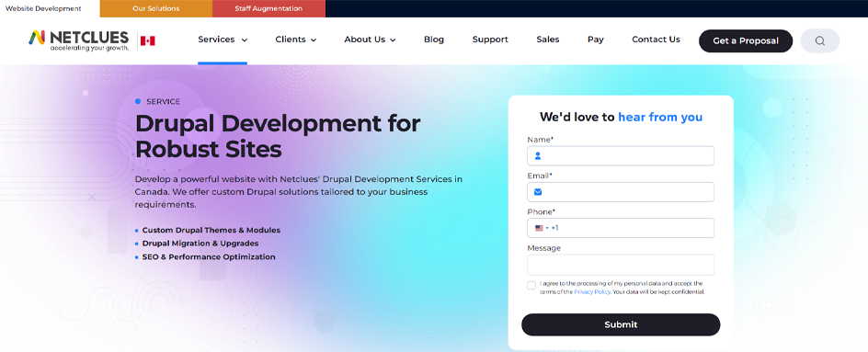The image size is (868, 352).
Task: Open the Clients menu
Action: pos(296,40)
